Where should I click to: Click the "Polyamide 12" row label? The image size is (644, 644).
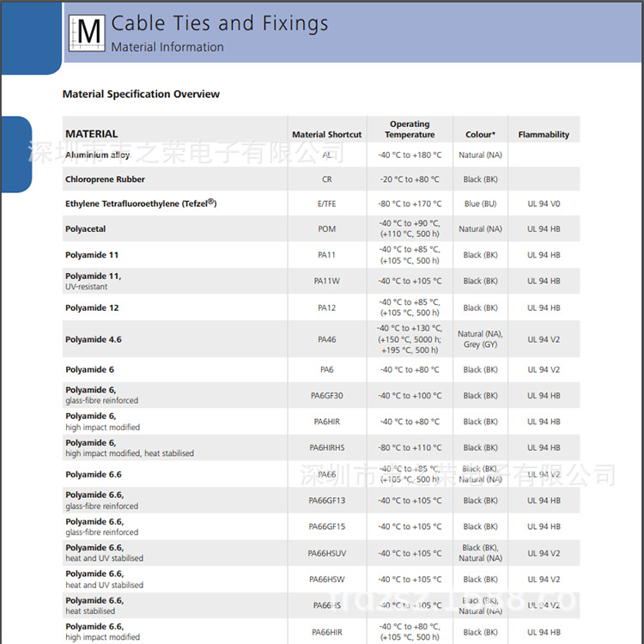pyautogui.click(x=92, y=307)
